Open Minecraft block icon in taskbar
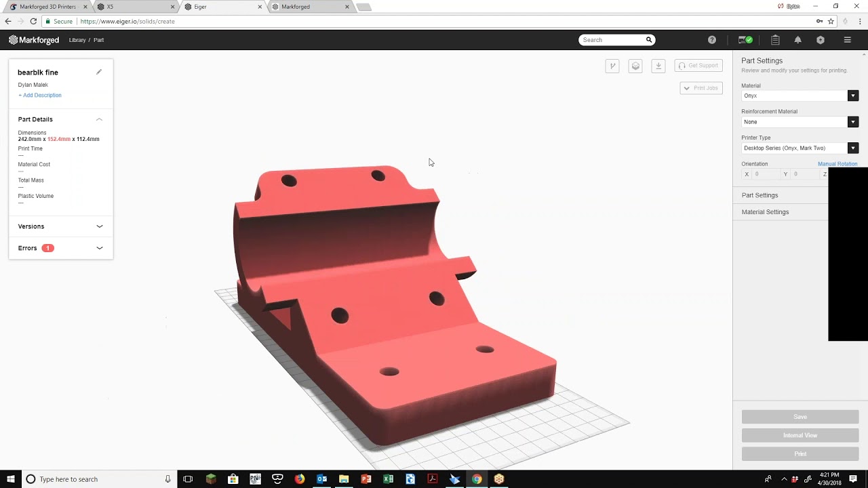The height and width of the screenshot is (488, 868). coord(211,479)
